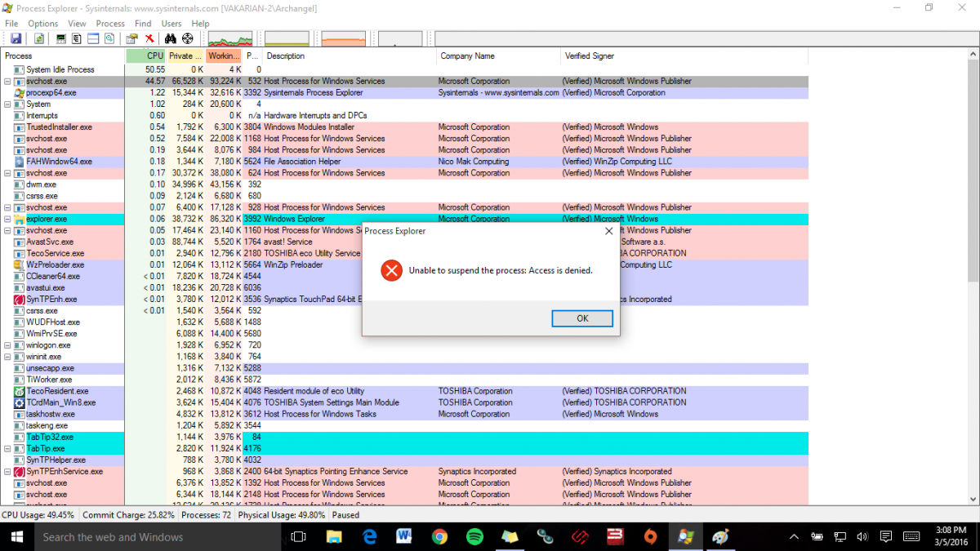Screen dimensions: 980x551
Task: Collapse the SynTPEnhService.exe tree node
Action: point(7,472)
